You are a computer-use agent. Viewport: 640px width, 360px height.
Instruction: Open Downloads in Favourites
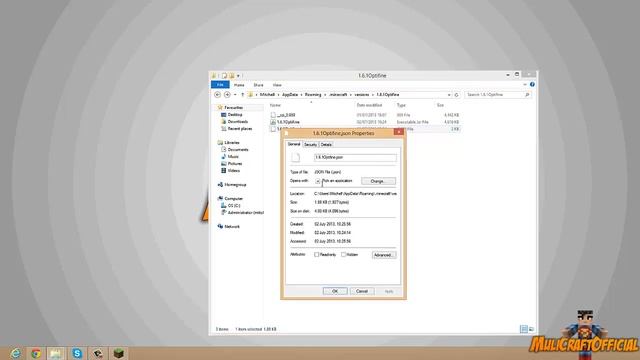click(x=238, y=122)
